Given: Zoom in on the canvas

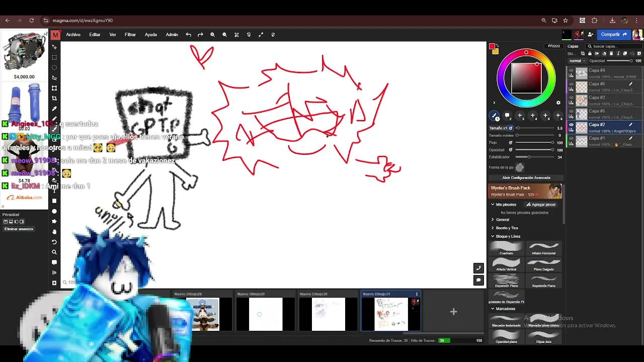Looking at the screenshot, I should (212, 35).
